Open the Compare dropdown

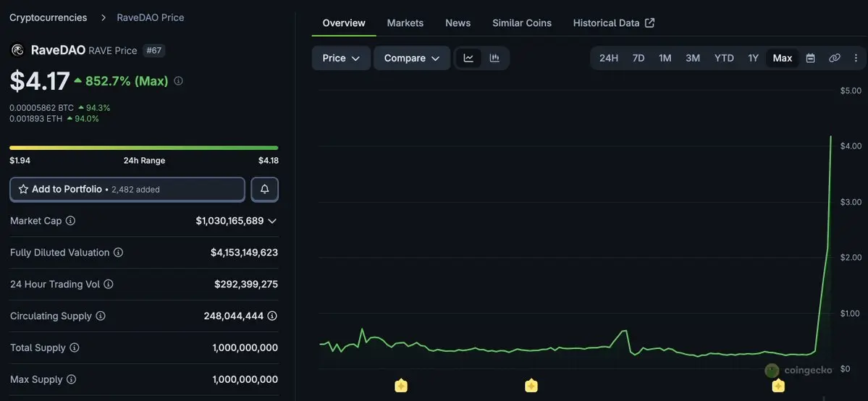412,58
